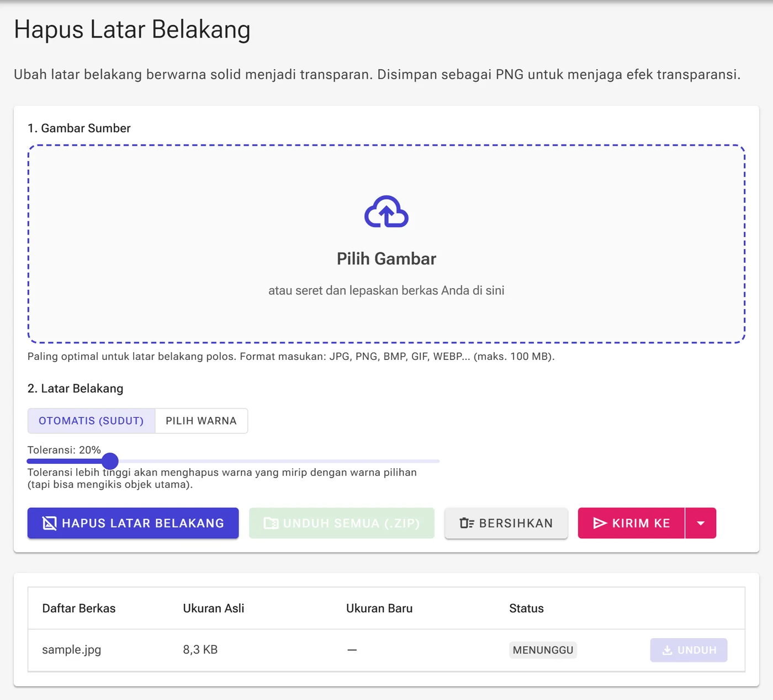773x700 pixels.
Task: Click the "1. Gambar Sumber" section label
Action: pos(79,128)
